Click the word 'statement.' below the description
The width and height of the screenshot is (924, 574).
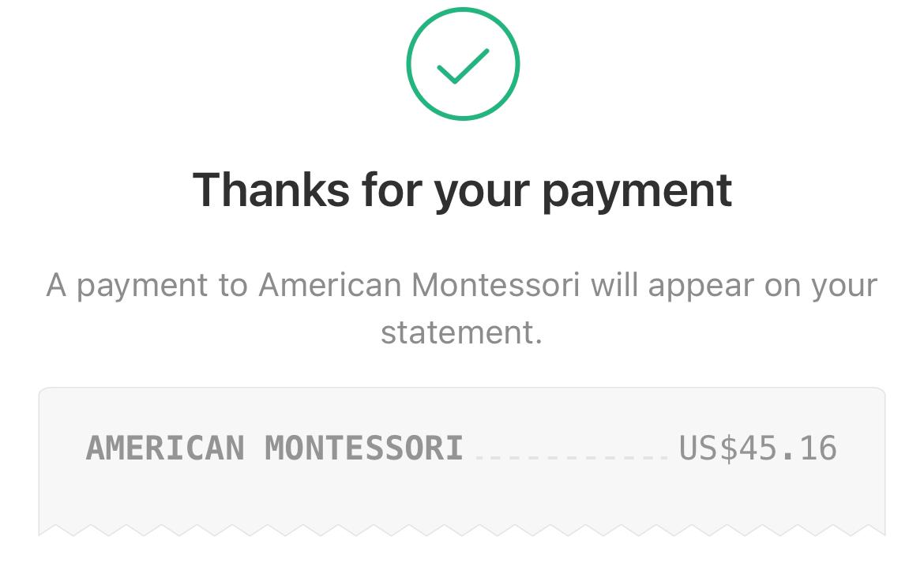[x=461, y=333]
